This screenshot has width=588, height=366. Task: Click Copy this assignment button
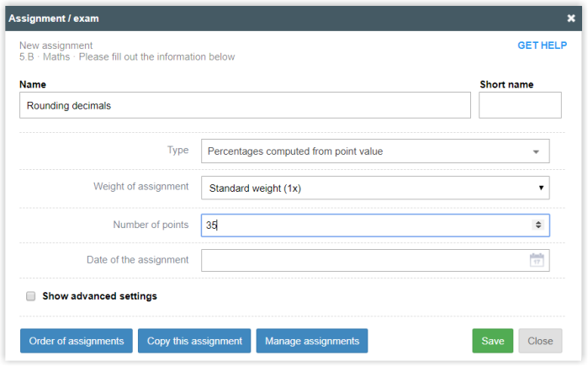tap(194, 341)
